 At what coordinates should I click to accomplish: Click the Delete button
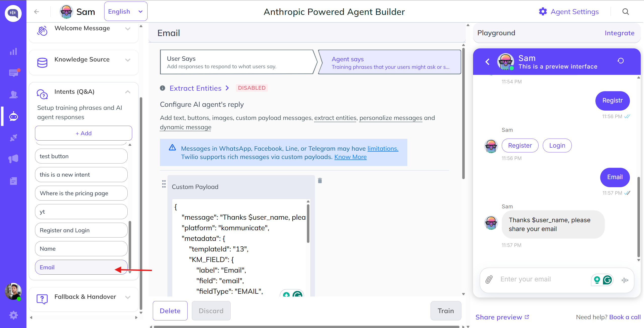click(170, 311)
